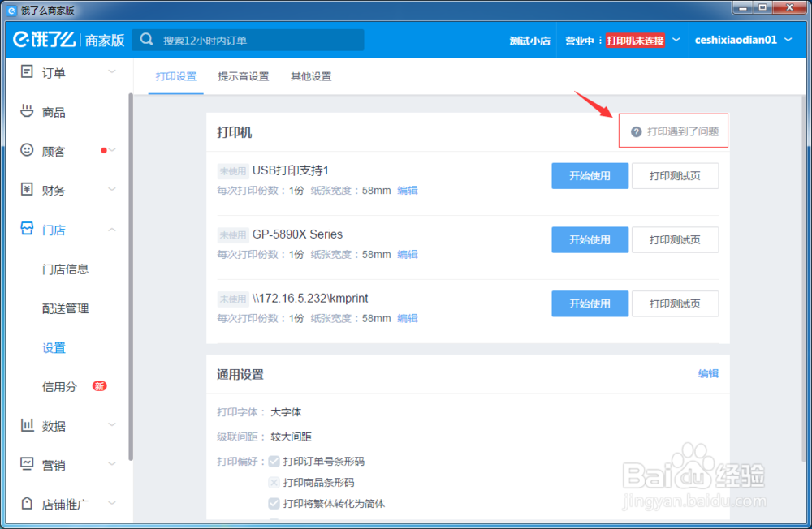Click the 未使用 tag of USB打印支持1
812x529 pixels.
pos(232,171)
